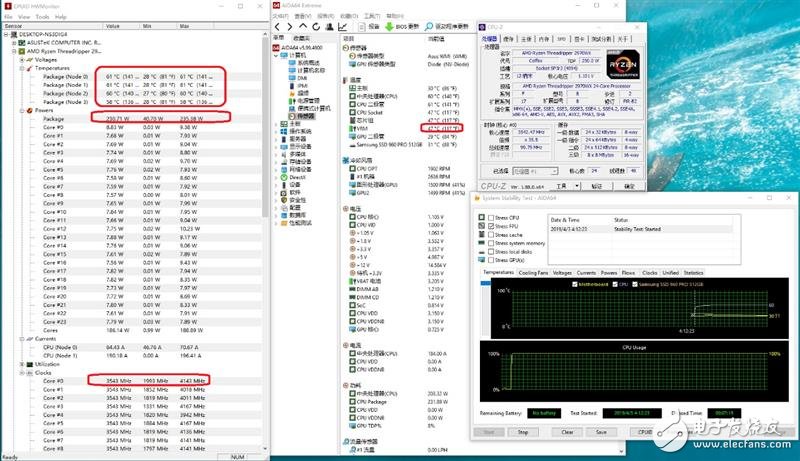This screenshot has width=800, height=461.
Task: Expand the ASUSTeK COMPUTER node
Action: [x=14, y=43]
